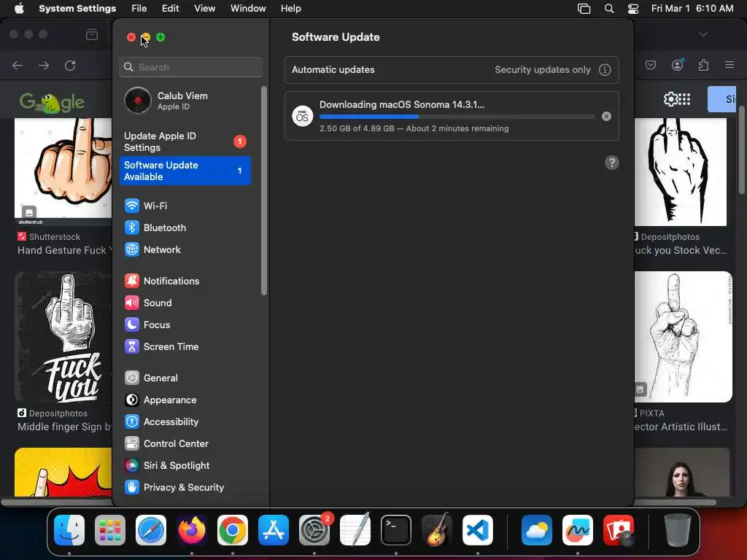
Task: Launch Safari from the Dock
Action: click(x=151, y=530)
